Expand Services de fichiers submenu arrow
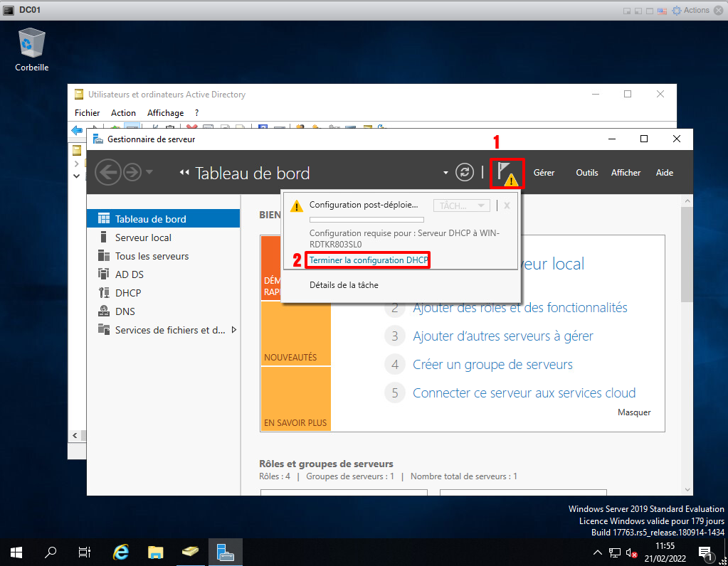728x566 pixels. (234, 330)
